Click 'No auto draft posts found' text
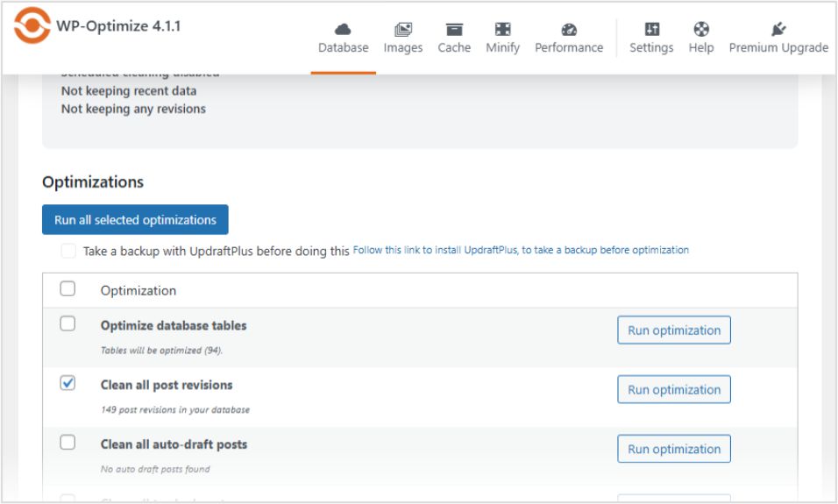This screenshot has height=504, width=838. pos(155,469)
